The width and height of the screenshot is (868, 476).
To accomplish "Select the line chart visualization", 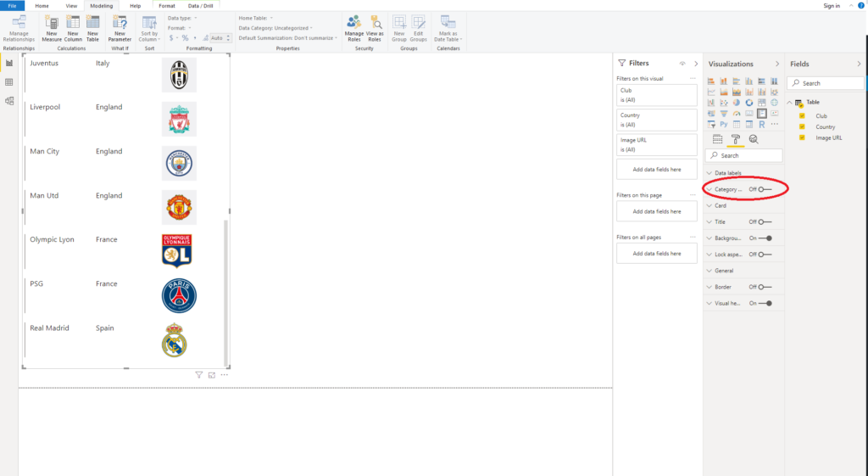I will click(711, 92).
